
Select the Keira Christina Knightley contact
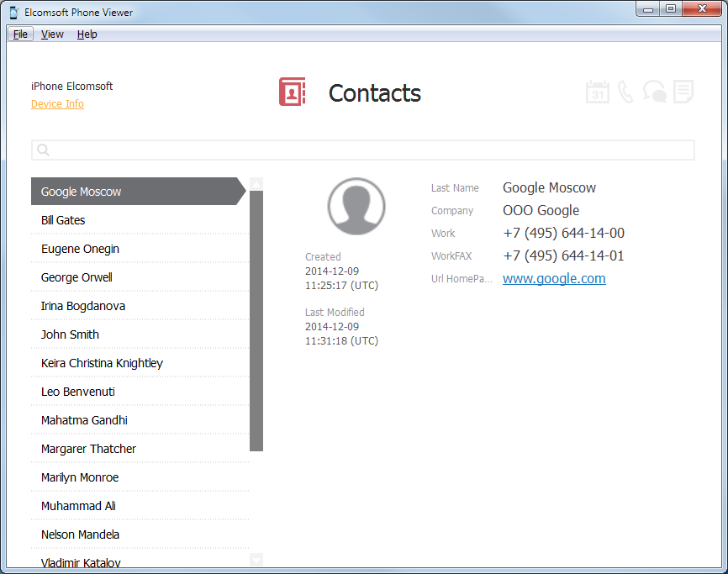pos(102,363)
